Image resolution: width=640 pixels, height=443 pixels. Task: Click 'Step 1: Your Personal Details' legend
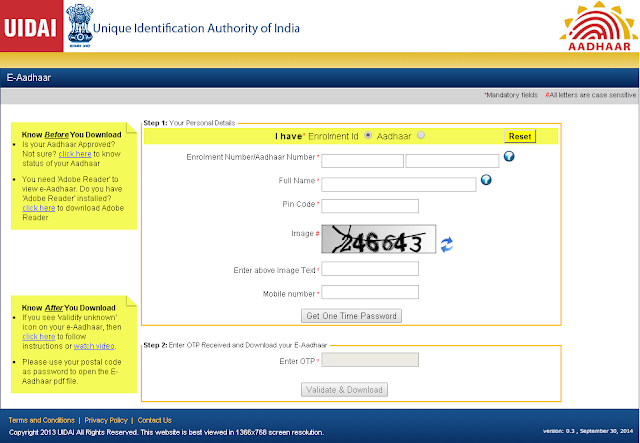(x=189, y=123)
